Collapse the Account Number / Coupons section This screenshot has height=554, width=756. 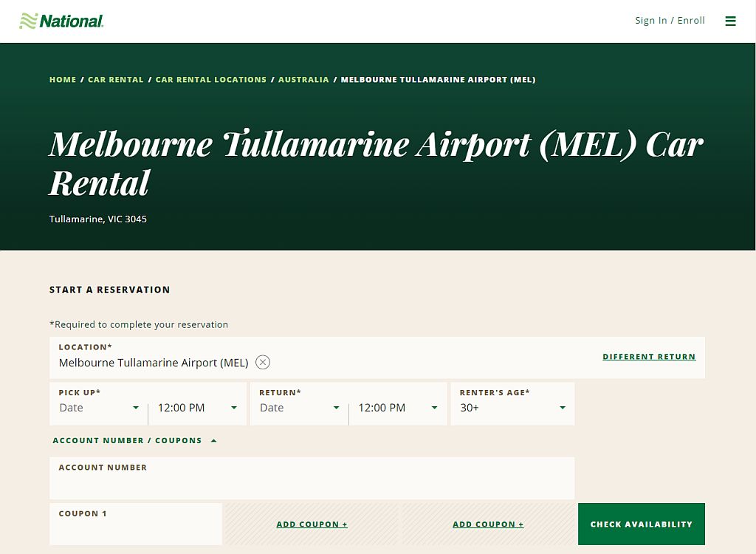coord(213,440)
